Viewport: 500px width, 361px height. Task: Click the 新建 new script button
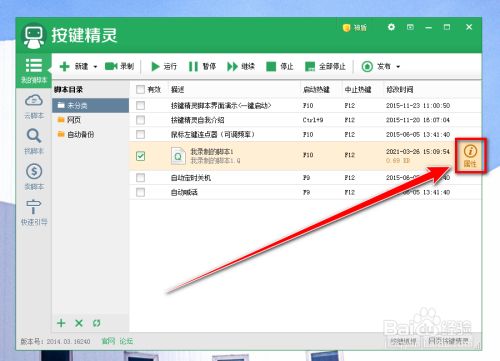(74, 66)
